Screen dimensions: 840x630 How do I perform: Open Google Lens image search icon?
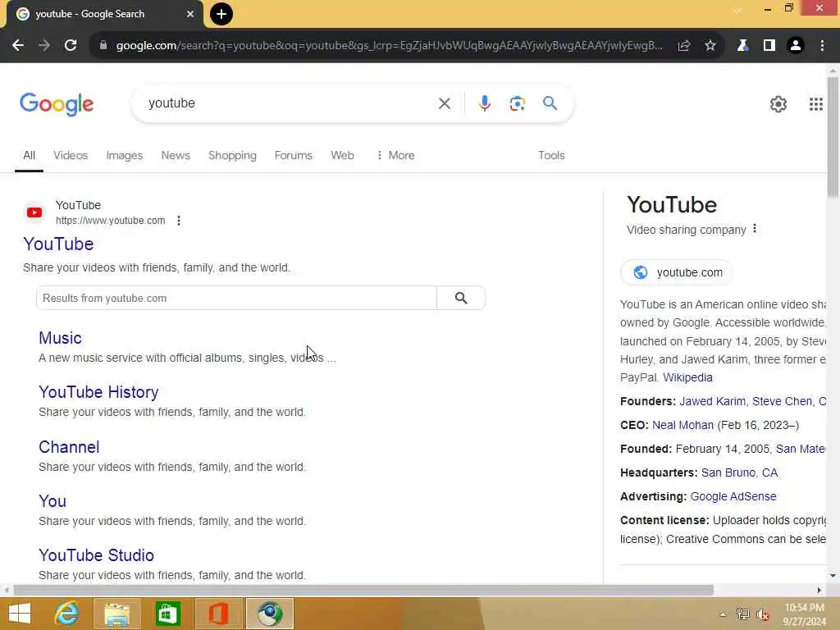517,103
